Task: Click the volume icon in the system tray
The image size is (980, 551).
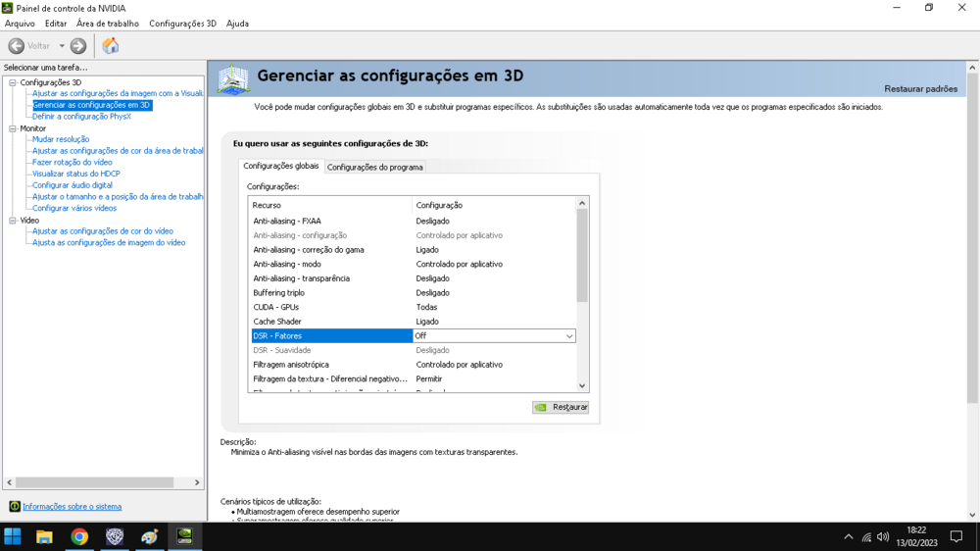Action: (883, 536)
